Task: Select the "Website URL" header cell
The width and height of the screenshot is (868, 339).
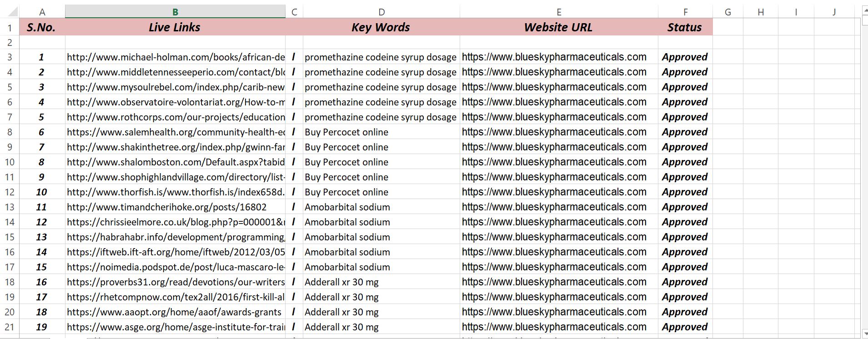Action: pos(558,27)
